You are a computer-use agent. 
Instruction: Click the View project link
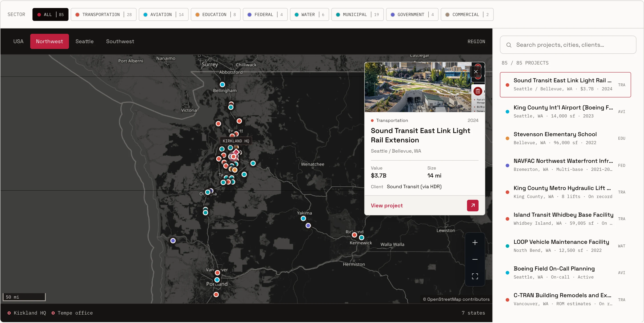click(x=386, y=206)
